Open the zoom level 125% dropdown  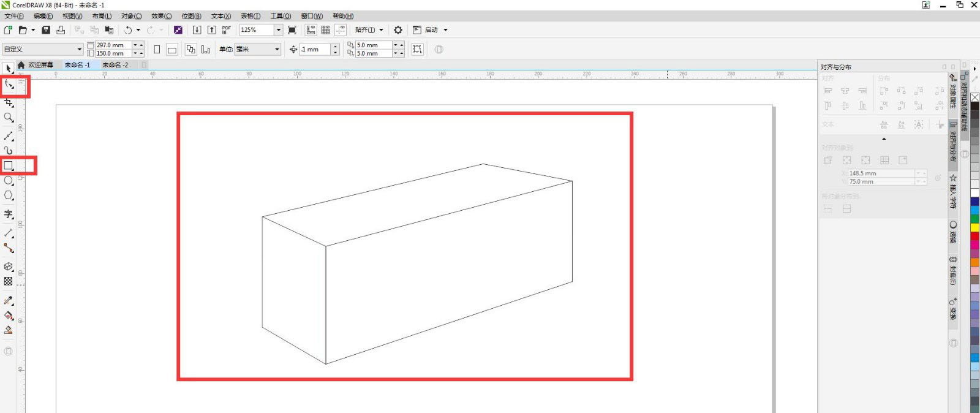(278, 30)
